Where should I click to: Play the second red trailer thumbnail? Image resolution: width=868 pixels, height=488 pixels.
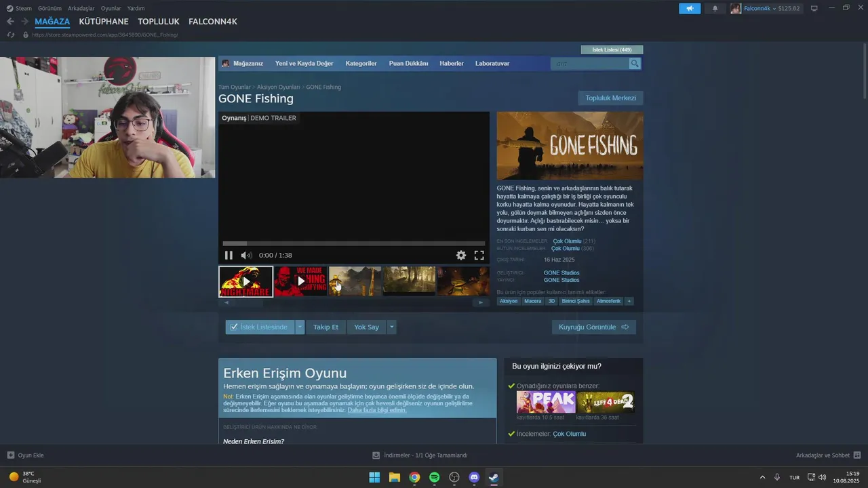click(300, 281)
